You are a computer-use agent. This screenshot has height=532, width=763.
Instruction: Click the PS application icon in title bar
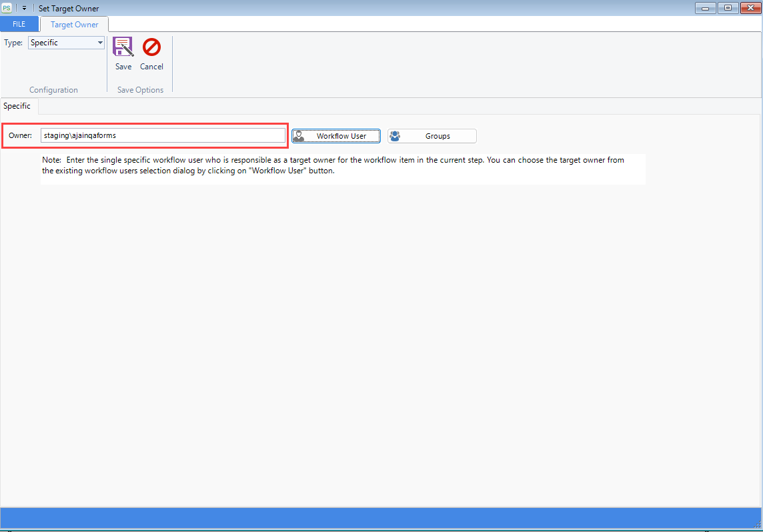coord(7,8)
